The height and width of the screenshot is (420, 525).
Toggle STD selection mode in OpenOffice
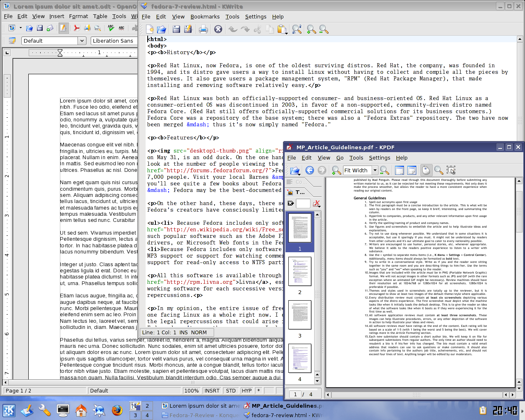(x=231, y=390)
